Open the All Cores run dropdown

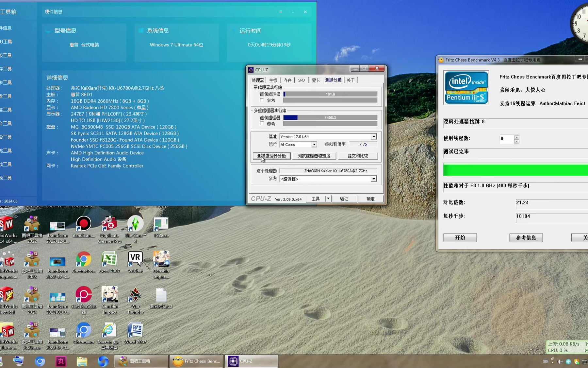(314, 145)
